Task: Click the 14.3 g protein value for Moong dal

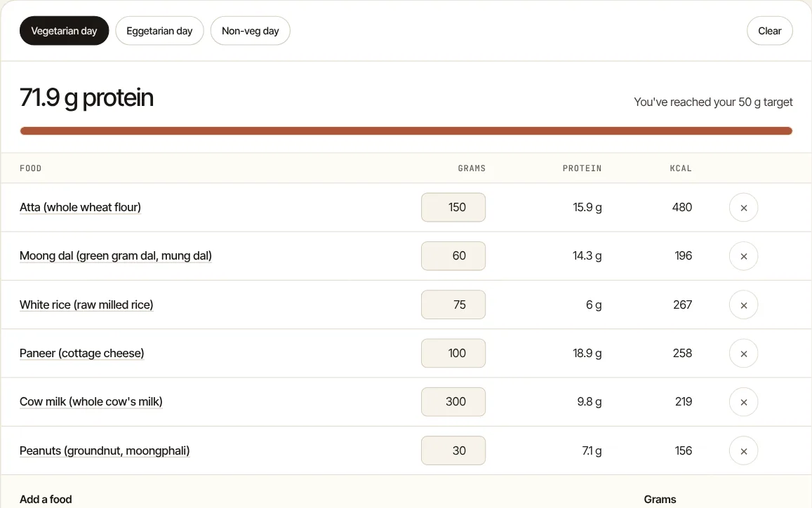Action: pos(587,256)
